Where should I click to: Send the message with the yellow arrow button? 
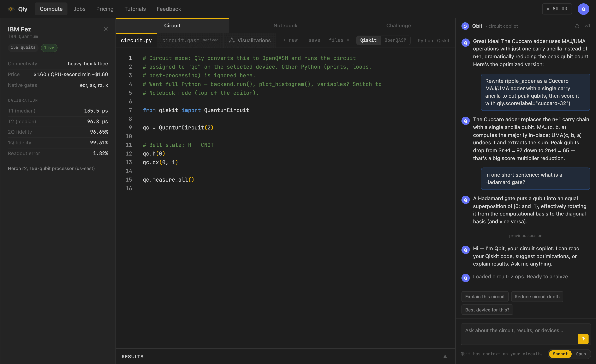[583, 339]
